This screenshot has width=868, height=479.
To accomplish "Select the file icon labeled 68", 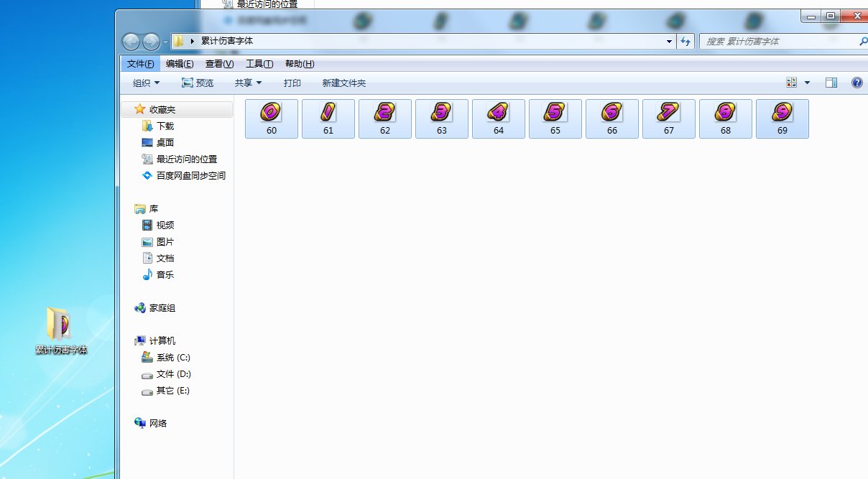I will click(x=726, y=118).
